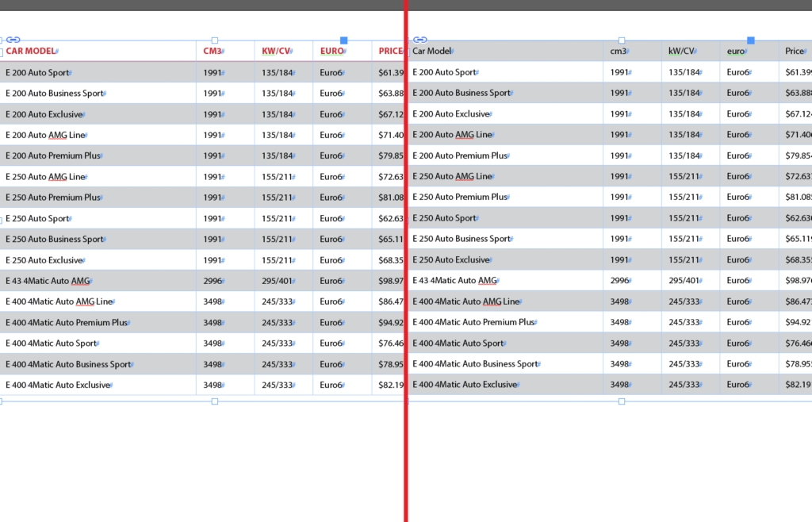Click E 400 4Matic Auto Sport in left table
812x522 pixels.
click(52, 344)
